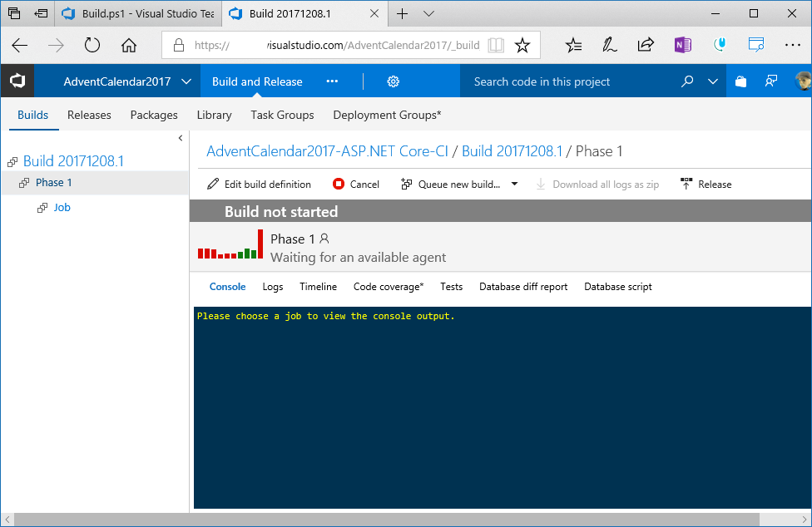Click the Release button

(x=706, y=184)
